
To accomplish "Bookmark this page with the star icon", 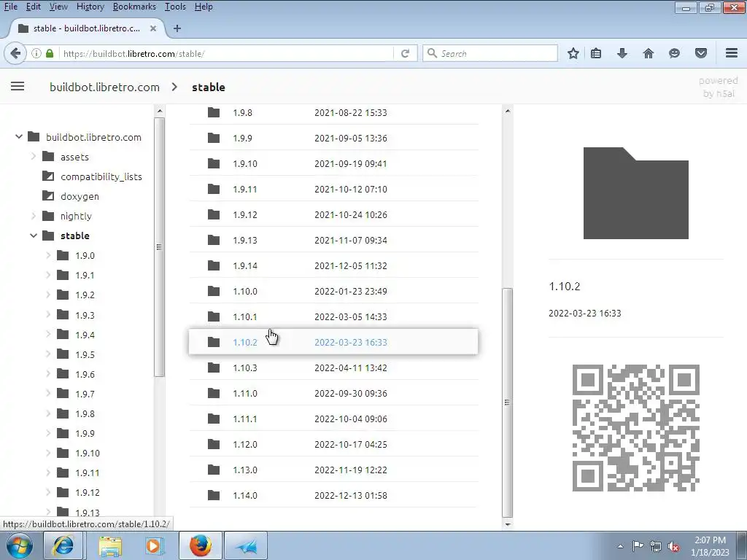I will (573, 53).
